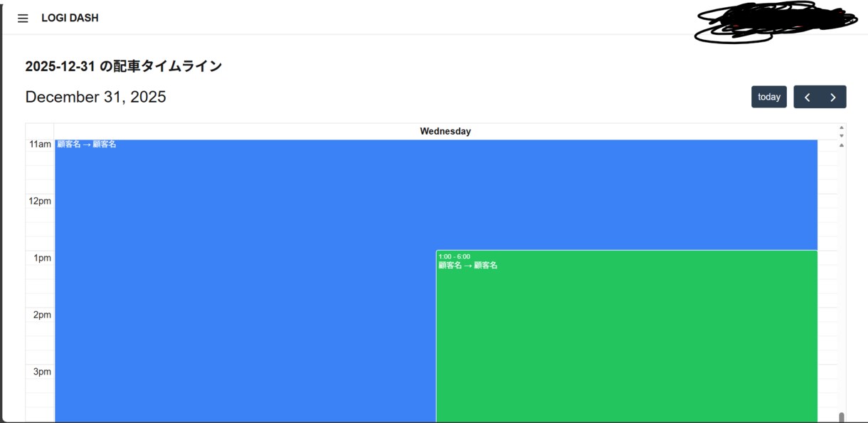Viewport: 868px width, 423px height.
Task: Click the timeline scrollbar thumb
Action: point(842,417)
